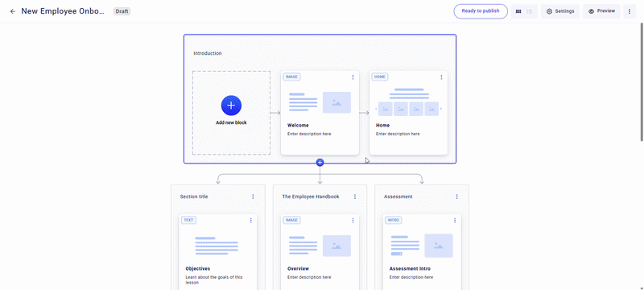
Task: Click the Section title heading
Action: coord(194,197)
